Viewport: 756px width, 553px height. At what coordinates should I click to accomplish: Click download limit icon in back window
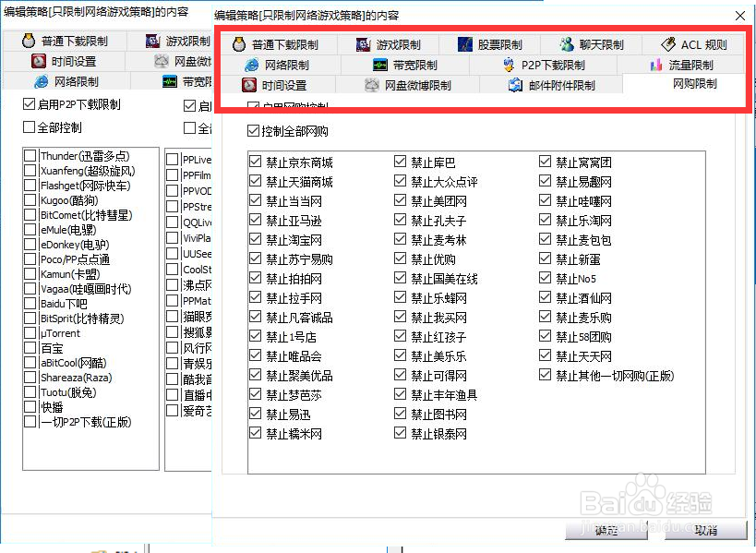click(29, 41)
